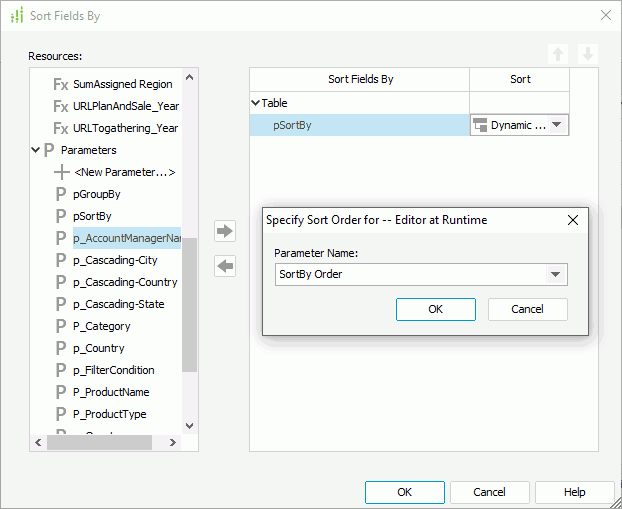Select the SumAssigned Region formula
The width and height of the screenshot is (622, 509).
point(122,84)
